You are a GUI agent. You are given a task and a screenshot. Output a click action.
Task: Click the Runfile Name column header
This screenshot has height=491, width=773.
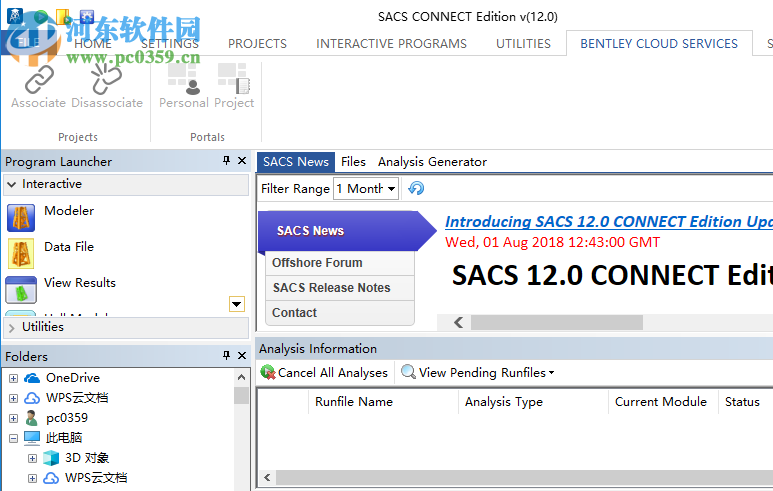click(384, 402)
